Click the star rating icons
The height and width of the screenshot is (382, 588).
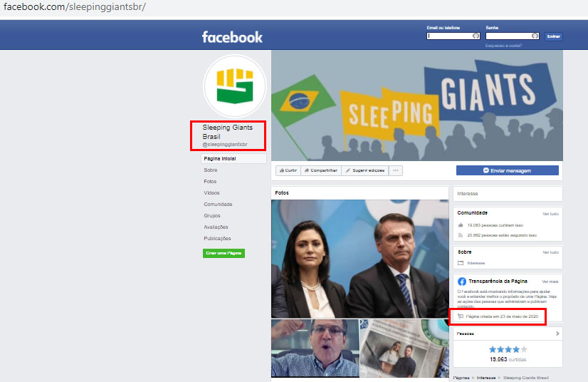508,349
